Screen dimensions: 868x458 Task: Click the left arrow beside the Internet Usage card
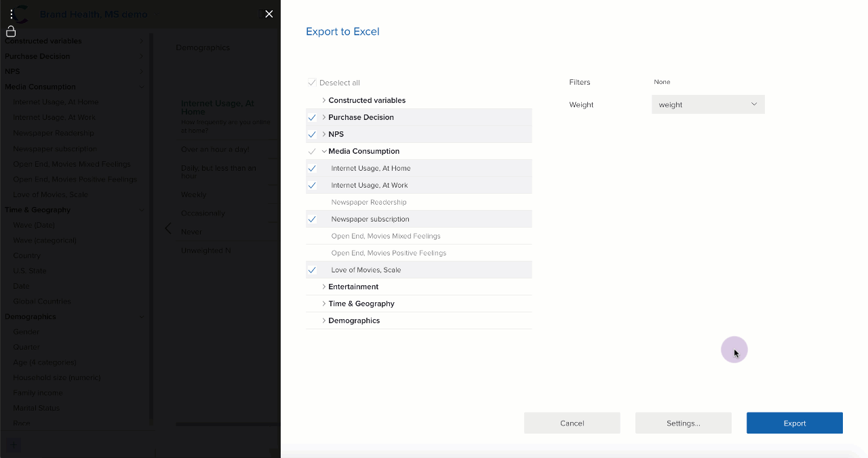coord(168,228)
